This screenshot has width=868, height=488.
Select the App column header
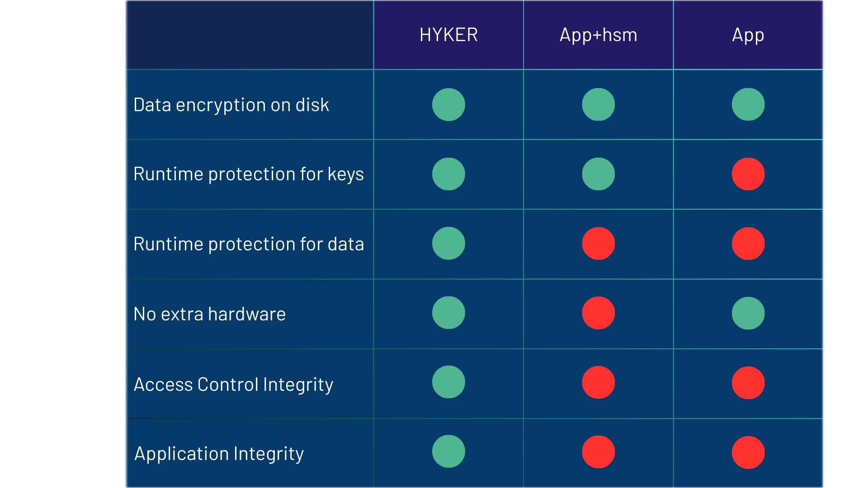click(748, 35)
